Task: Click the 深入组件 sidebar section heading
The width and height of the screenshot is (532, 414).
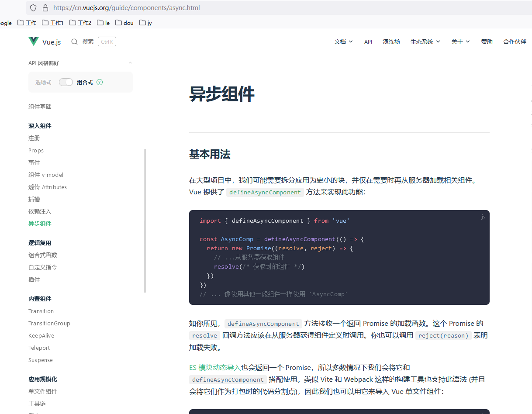Action: [x=40, y=126]
